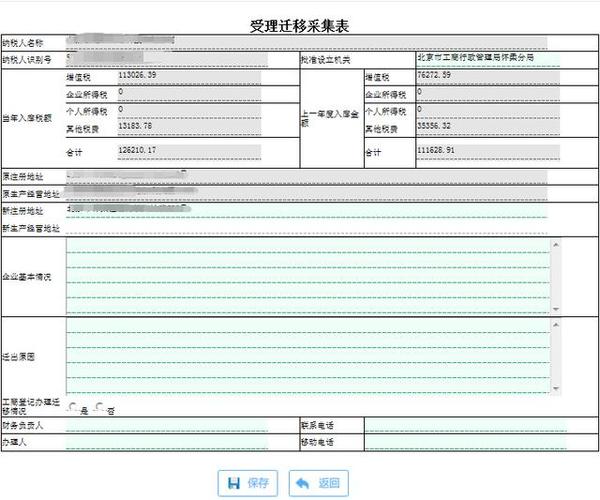Click the 受理迁移采集表 title

tap(300, 26)
